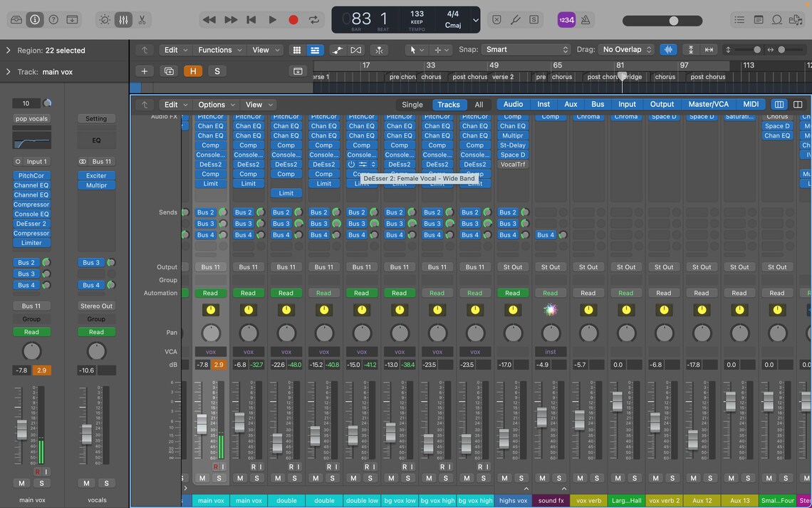This screenshot has height=508, width=812.
Task: Toggle Flex mode with the blue waveform icon
Action: pyautogui.click(x=667, y=49)
